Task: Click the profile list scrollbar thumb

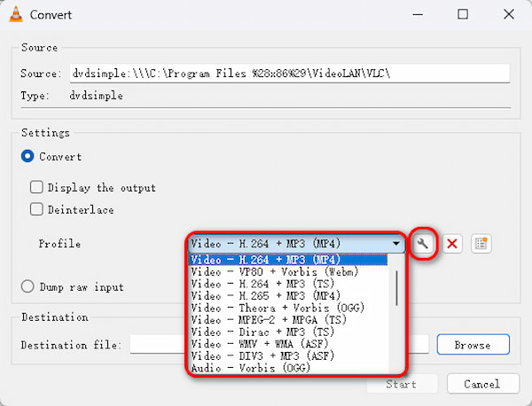Action: [x=396, y=288]
